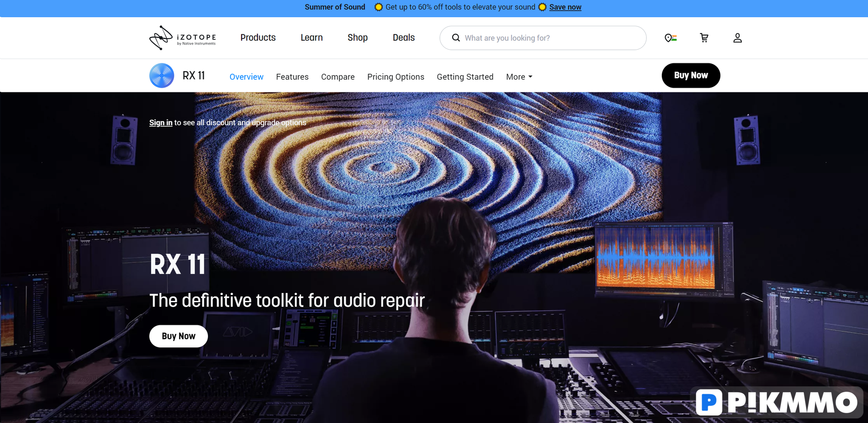The width and height of the screenshot is (868, 423).
Task: Click the 'Summer of Sound' banner text
Action: pyautogui.click(x=335, y=7)
